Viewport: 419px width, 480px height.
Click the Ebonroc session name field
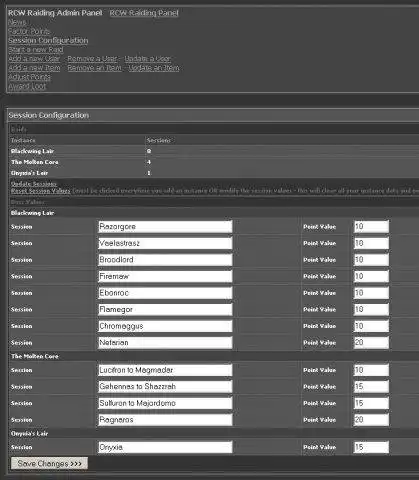pos(165,293)
